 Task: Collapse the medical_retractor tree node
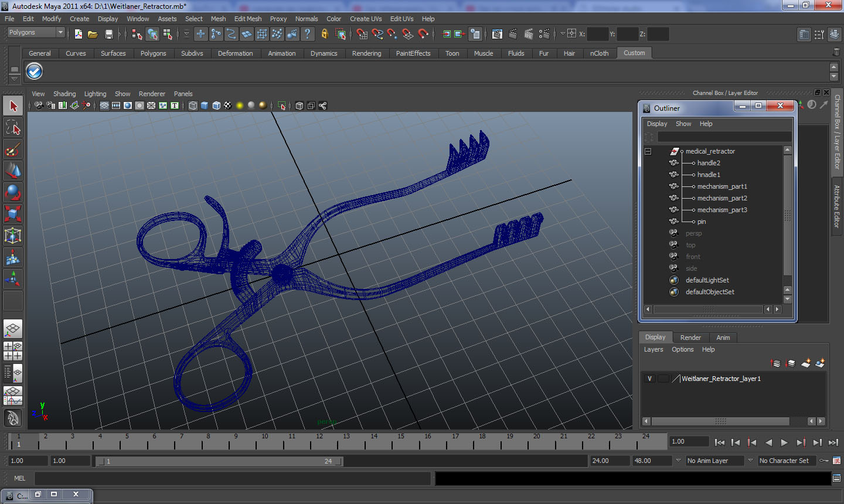(648, 151)
